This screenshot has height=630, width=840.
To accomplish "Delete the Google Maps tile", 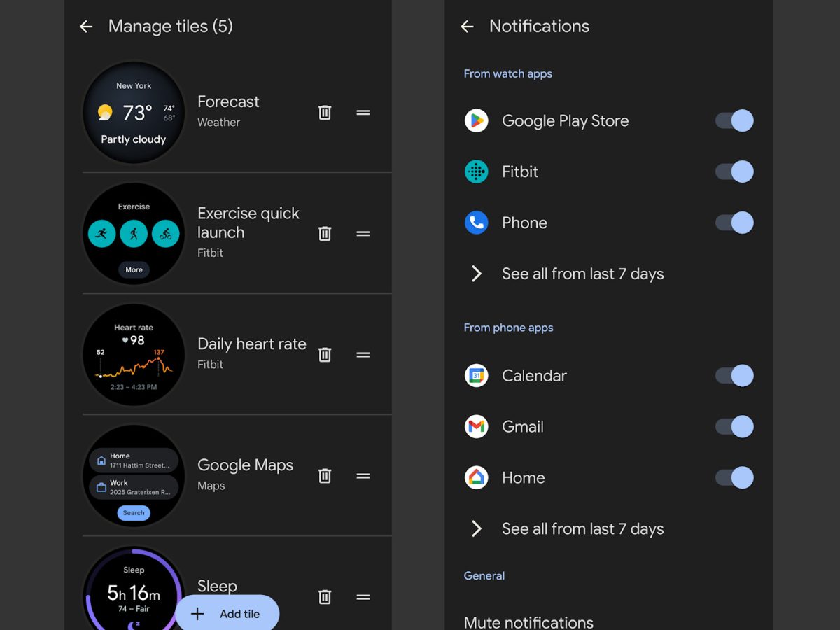I will coord(325,476).
